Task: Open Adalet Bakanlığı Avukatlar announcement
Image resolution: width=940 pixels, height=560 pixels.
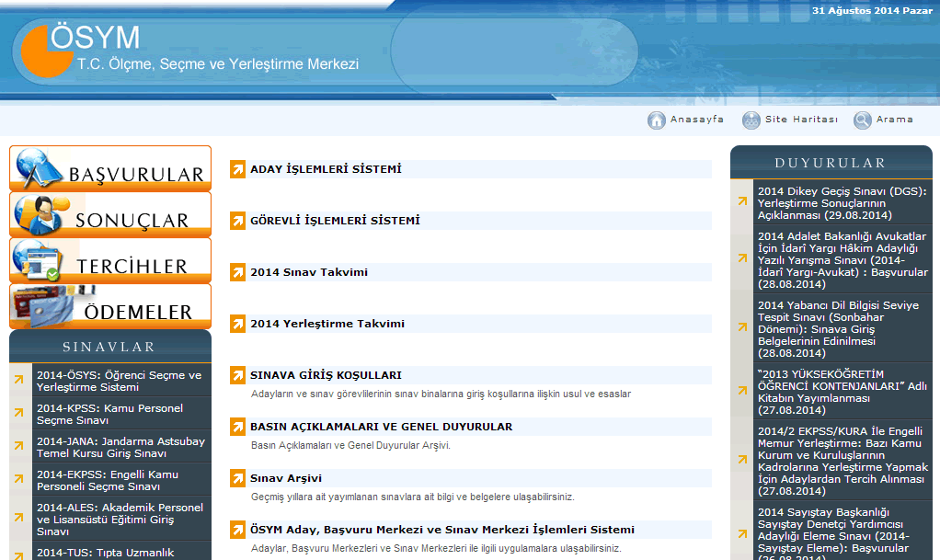Action: tap(843, 260)
